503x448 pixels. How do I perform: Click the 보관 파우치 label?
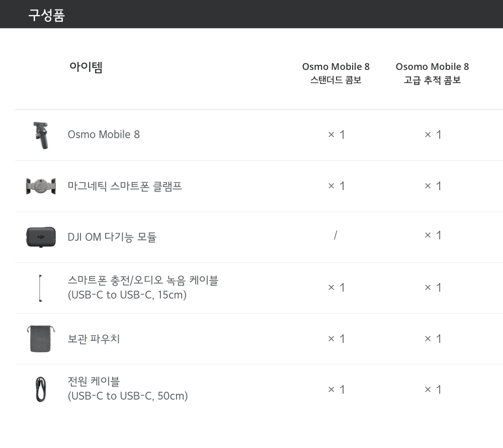point(94,339)
